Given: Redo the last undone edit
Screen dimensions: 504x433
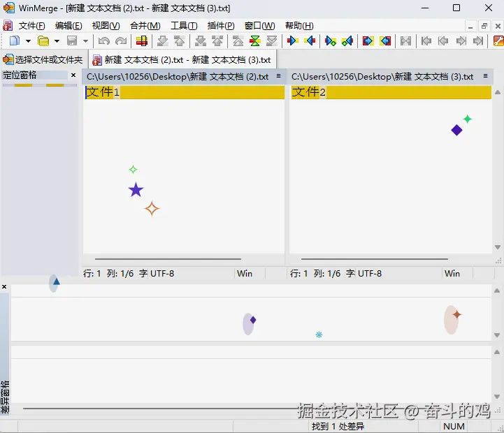Looking at the screenshot, I should (x=121, y=41).
